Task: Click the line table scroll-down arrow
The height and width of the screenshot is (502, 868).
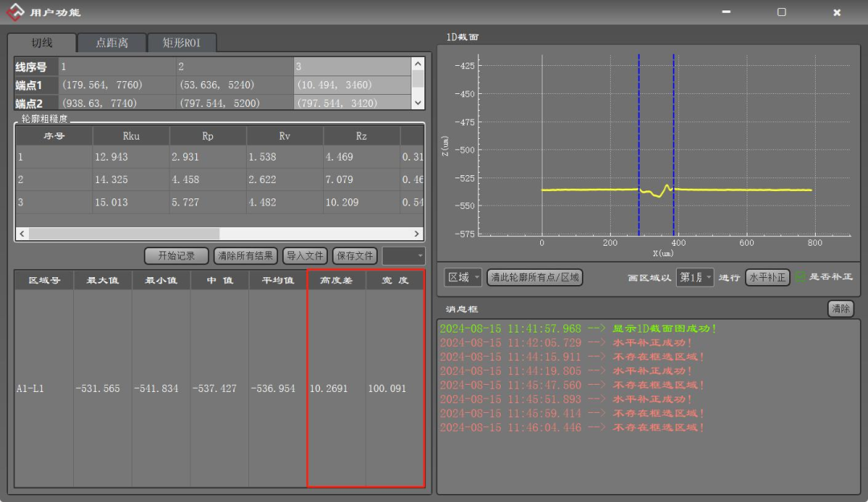Action: pyautogui.click(x=417, y=103)
